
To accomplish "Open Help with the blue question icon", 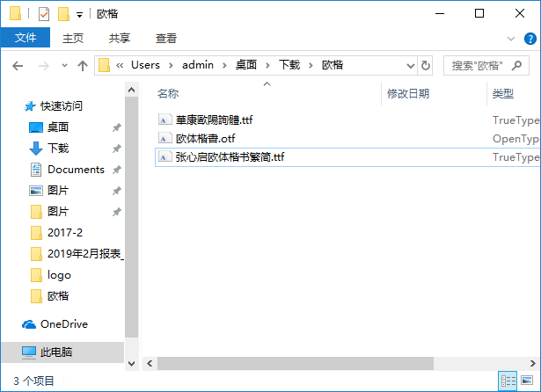I will click(530, 39).
